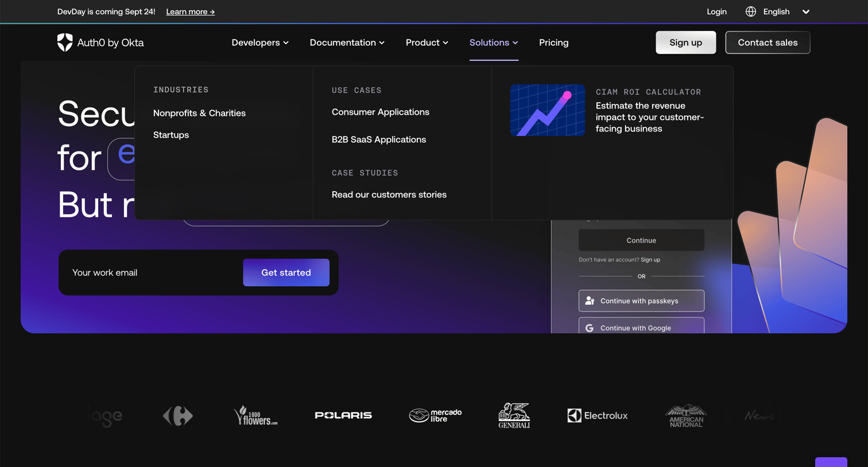Click the Auth0 by Okta wordmark
The width and height of the screenshot is (868, 467).
(x=110, y=42)
